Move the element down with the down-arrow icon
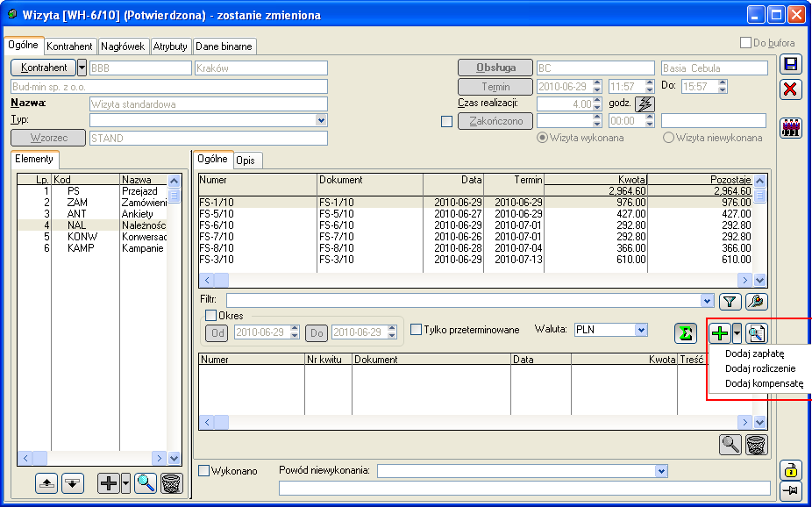The image size is (812, 507). 73,483
